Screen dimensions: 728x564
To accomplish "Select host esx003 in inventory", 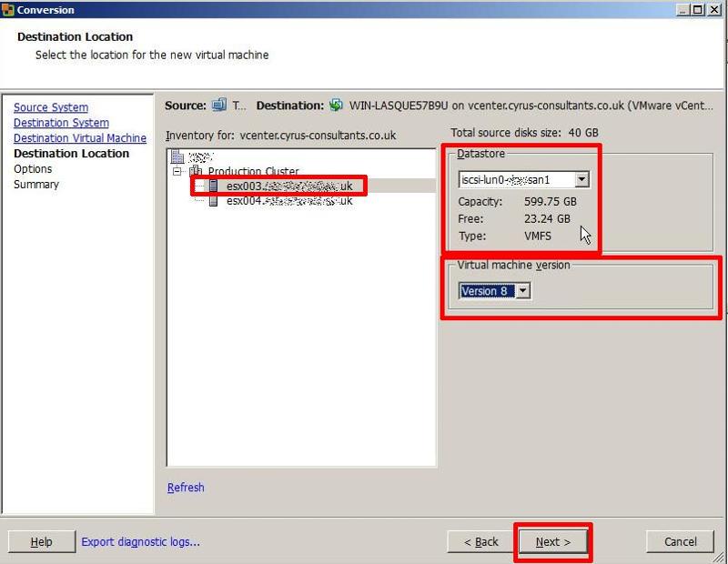I will click(289, 186).
